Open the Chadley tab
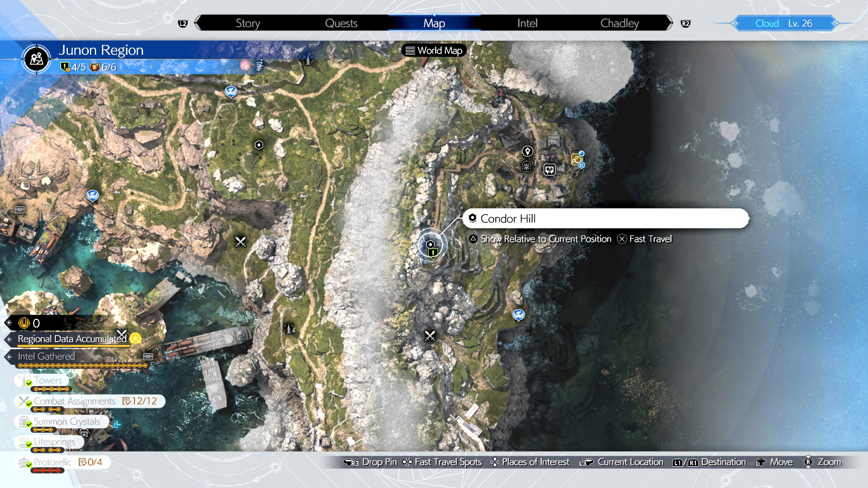Image resolution: width=868 pixels, height=488 pixels. click(619, 23)
